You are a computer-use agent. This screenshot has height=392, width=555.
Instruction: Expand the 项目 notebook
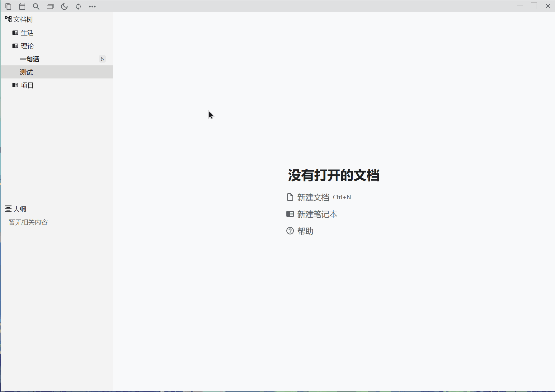pos(57,85)
